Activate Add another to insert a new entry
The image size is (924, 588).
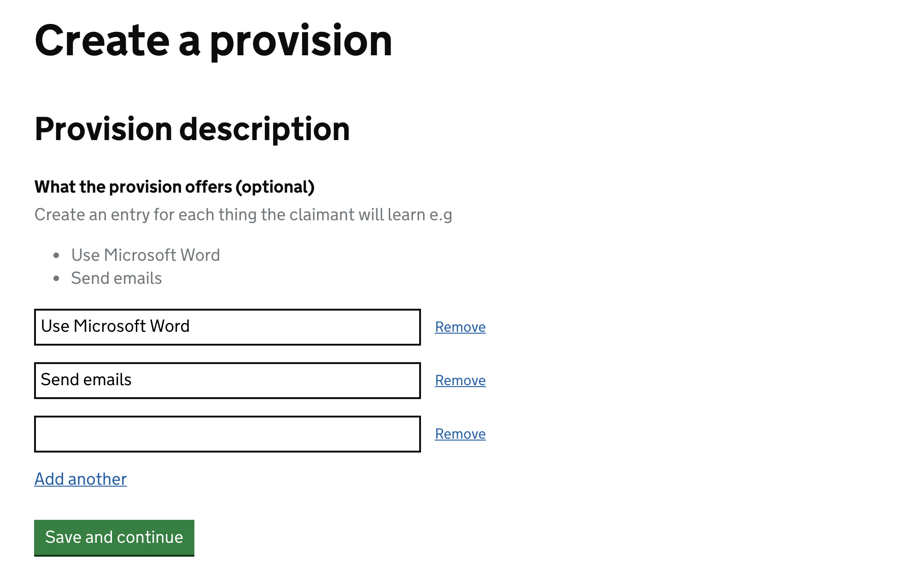pos(80,479)
